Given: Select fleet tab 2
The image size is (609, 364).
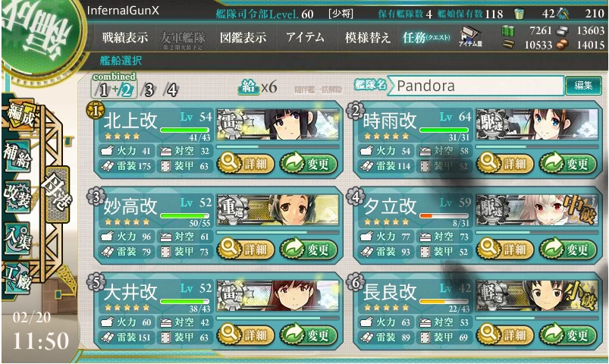Looking at the screenshot, I should tap(127, 90).
